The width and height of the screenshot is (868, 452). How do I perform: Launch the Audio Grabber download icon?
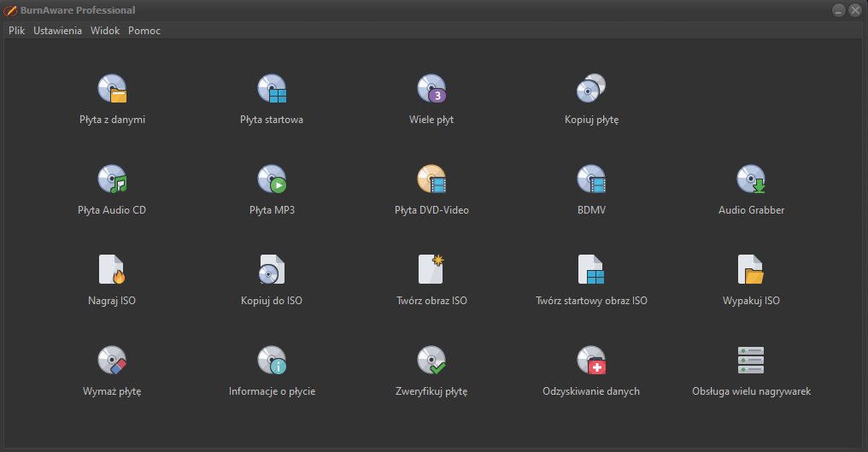pos(751,179)
